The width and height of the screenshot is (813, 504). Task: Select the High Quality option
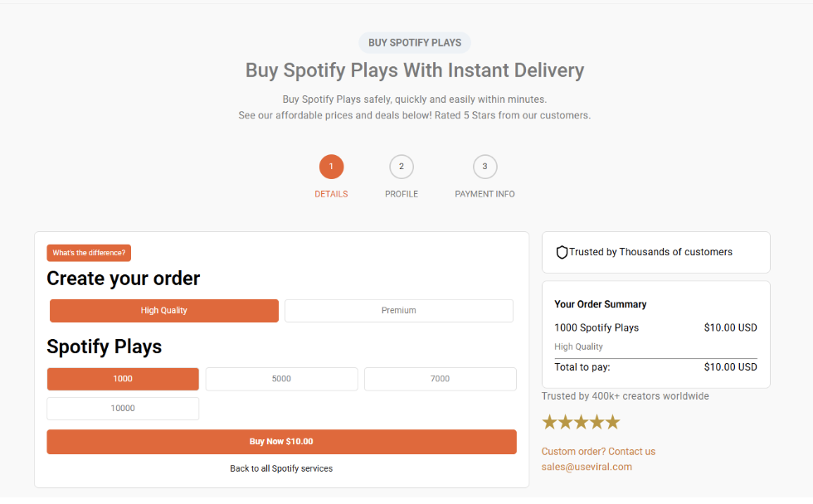pyautogui.click(x=164, y=311)
